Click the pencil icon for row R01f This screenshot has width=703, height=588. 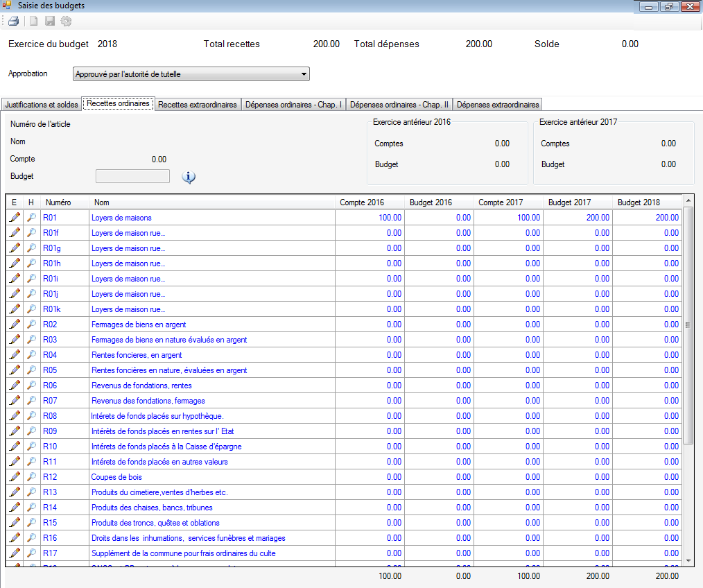click(15, 233)
